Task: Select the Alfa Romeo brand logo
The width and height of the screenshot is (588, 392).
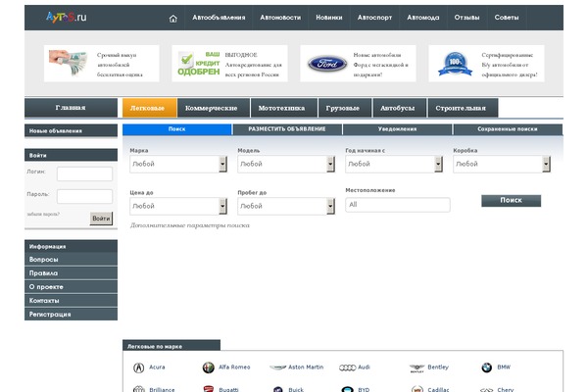Action: click(208, 367)
